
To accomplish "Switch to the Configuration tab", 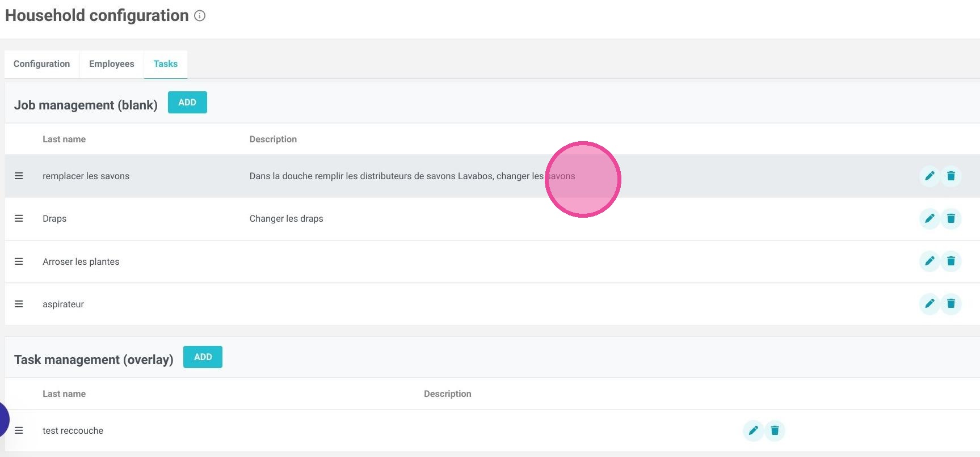I will [42, 64].
